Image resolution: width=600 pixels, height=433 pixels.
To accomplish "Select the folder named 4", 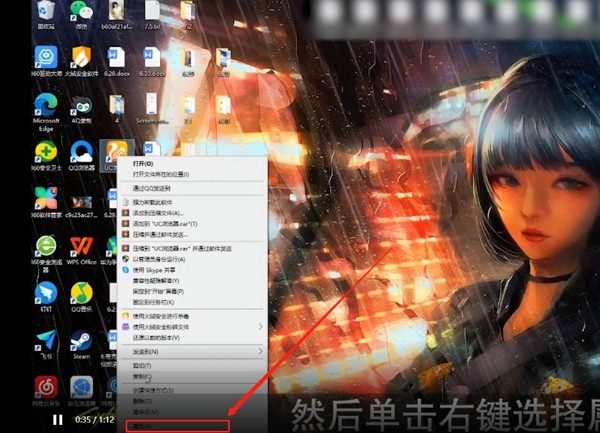I will click(116, 109).
